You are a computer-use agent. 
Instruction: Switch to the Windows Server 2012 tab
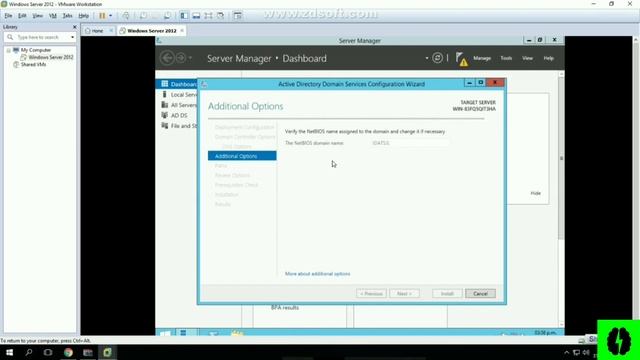[x=151, y=31]
